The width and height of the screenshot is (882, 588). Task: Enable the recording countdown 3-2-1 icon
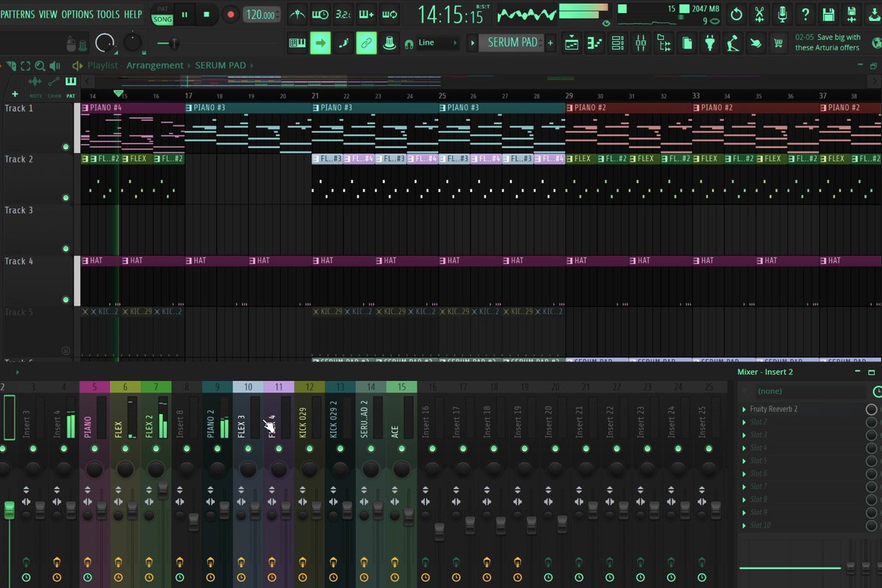tap(343, 13)
